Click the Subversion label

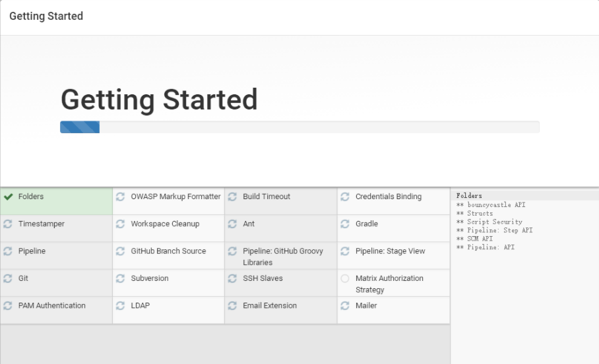pos(149,278)
